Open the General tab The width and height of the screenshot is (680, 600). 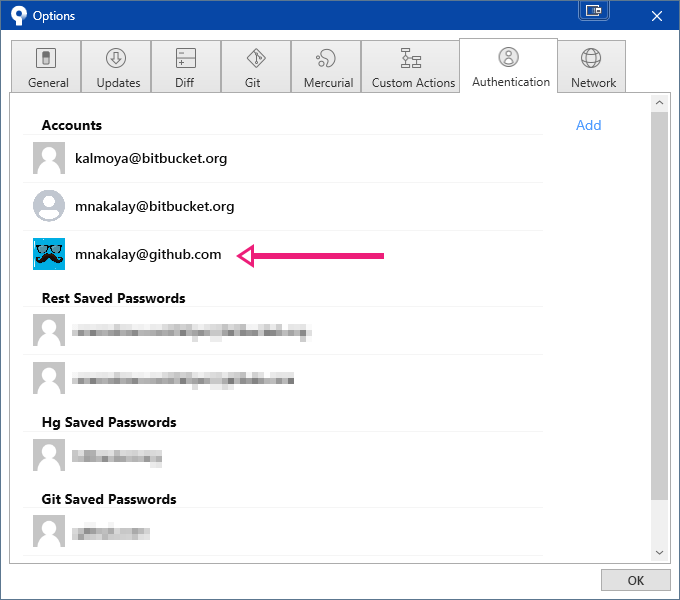click(46, 66)
